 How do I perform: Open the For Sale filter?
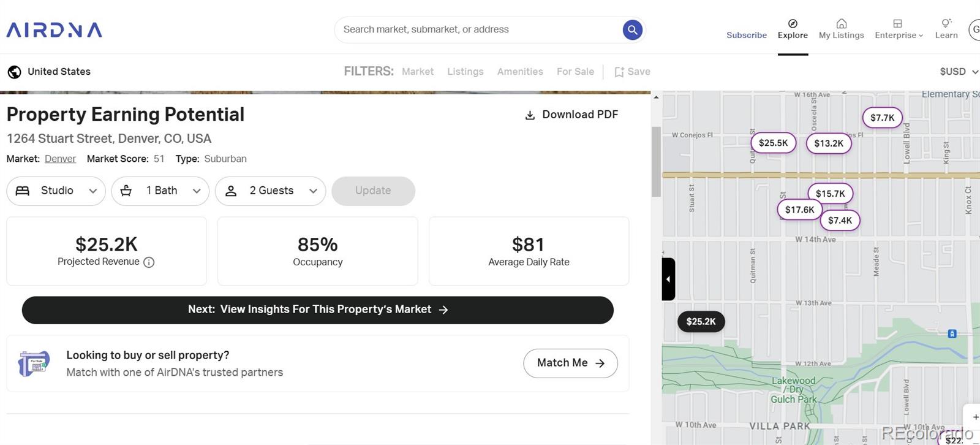(575, 72)
